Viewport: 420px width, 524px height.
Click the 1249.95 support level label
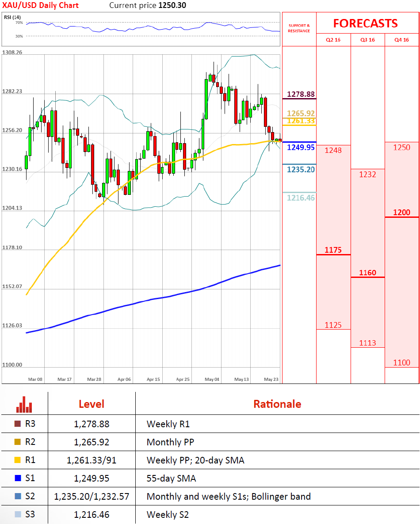pyautogui.click(x=301, y=148)
